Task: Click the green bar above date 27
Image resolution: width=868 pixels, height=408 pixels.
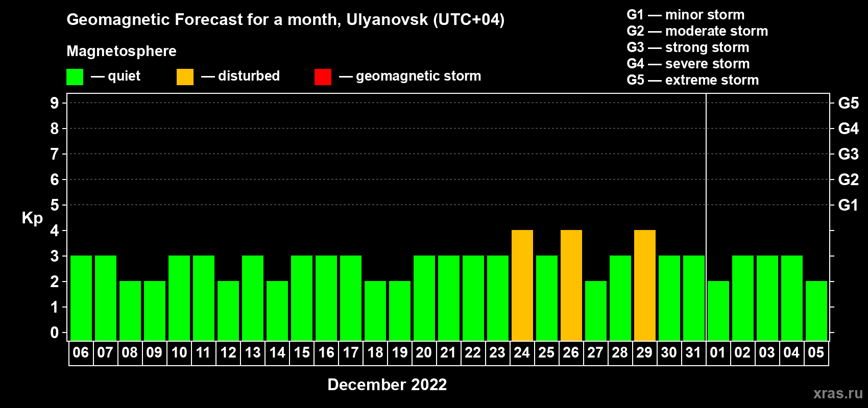Action: tap(596, 311)
